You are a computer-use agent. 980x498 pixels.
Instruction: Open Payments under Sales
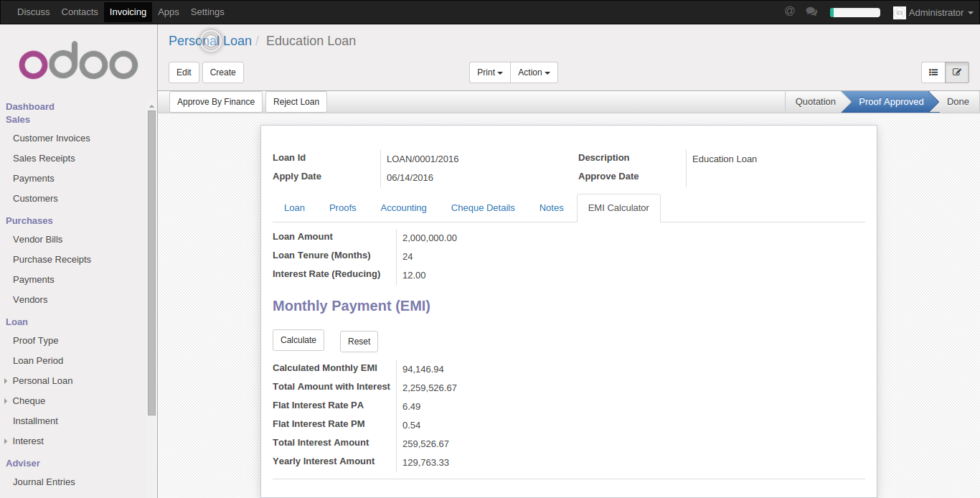pyautogui.click(x=34, y=179)
